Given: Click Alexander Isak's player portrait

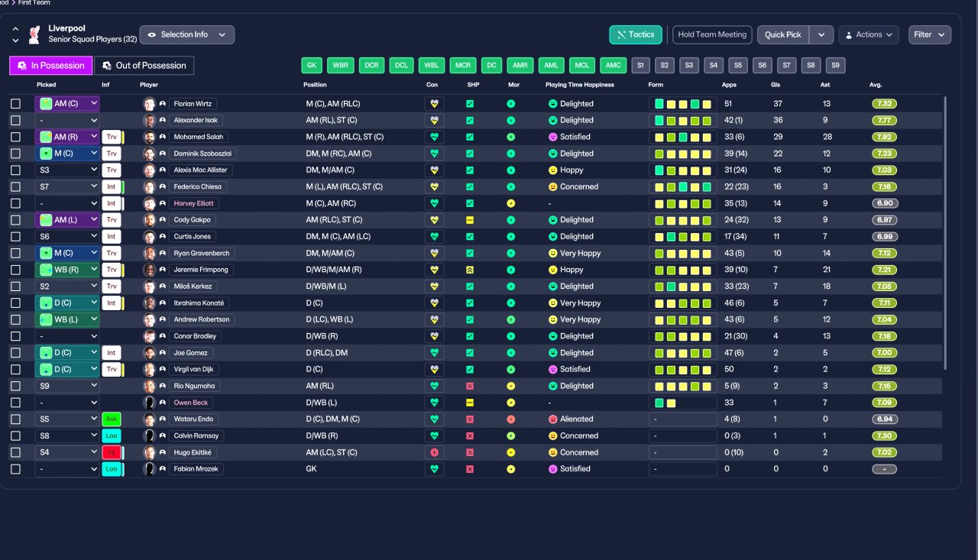Looking at the screenshot, I should click(149, 121).
